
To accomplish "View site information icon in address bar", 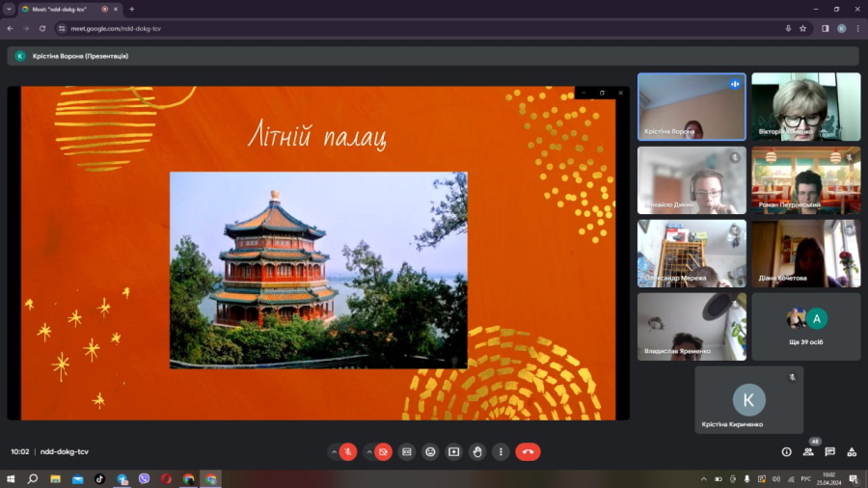I will click(x=62, y=28).
